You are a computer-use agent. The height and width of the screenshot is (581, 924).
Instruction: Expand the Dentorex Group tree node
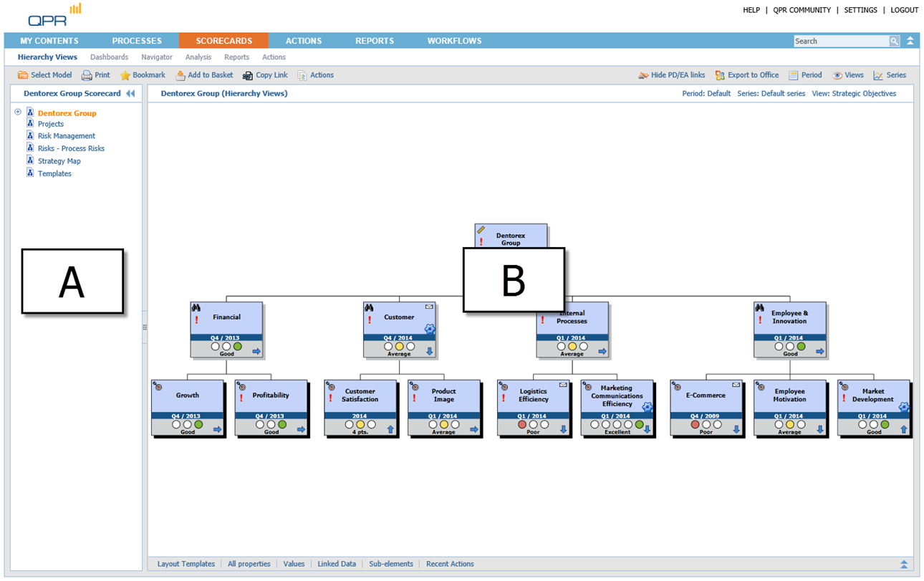tap(18, 112)
